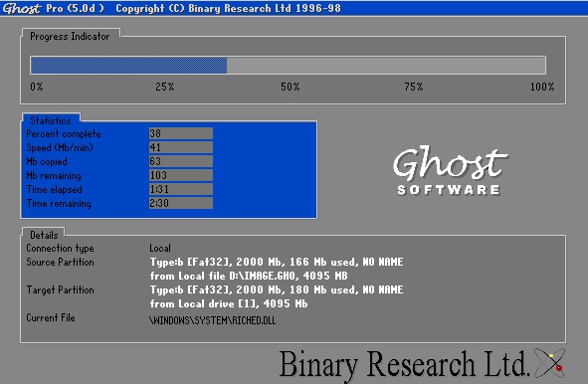Select the Progress Indicator panel label
The width and height of the screenshot is (588, 384).
(70, 37)
